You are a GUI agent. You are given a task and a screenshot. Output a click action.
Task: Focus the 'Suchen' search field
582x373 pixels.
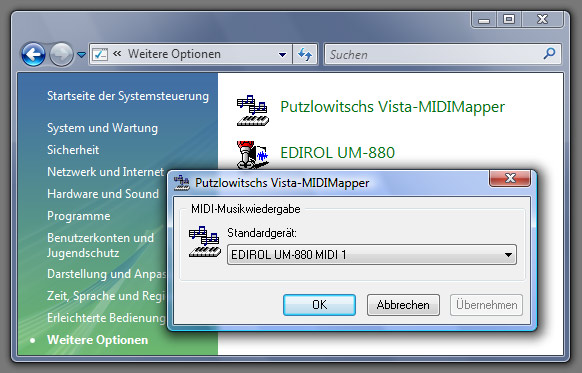tap(442, 55)
